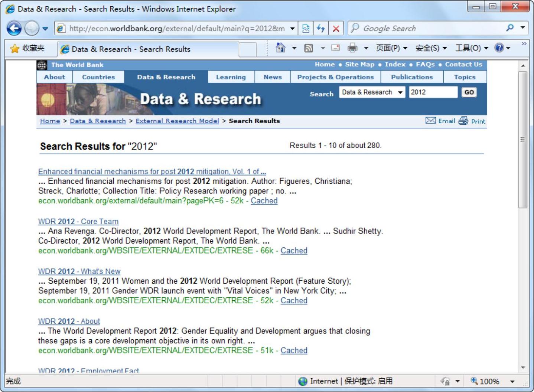Click the Home page icon
The height and width of the screenshot is (392, 534).
pos(281,48)
